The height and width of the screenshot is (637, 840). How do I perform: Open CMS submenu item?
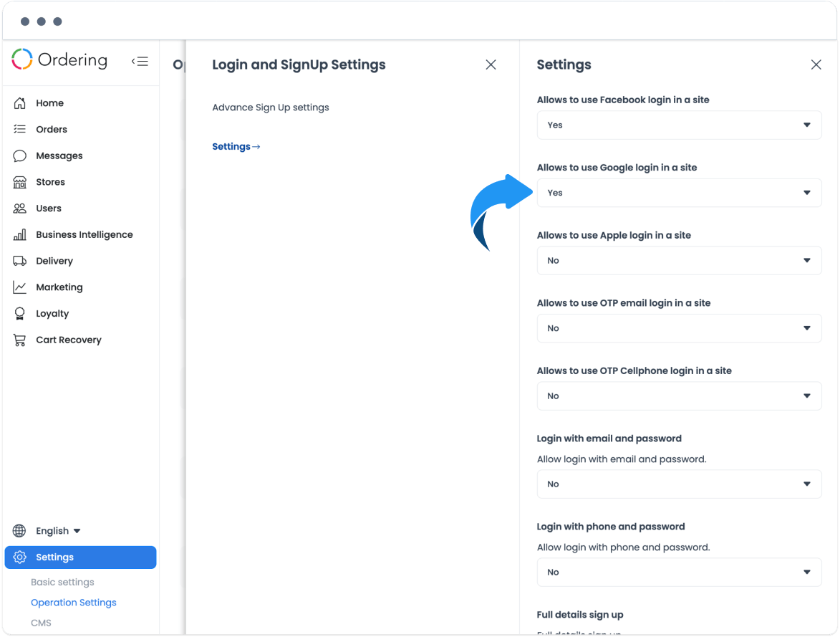point(42,623)
